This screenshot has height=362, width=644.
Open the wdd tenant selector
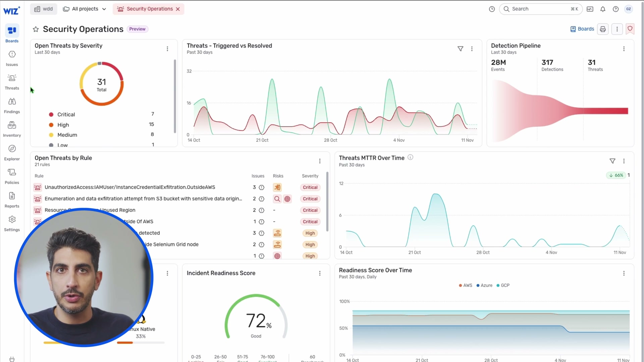[44, 9]
